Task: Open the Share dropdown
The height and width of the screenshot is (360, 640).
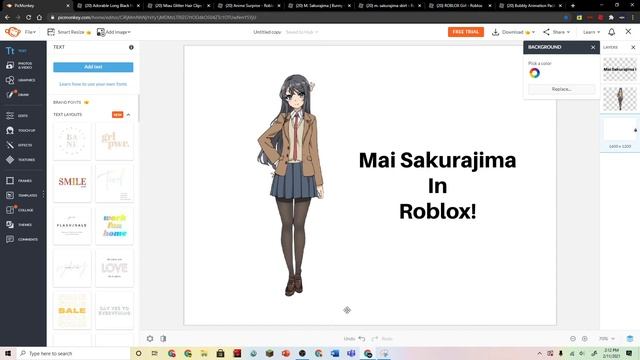Action: pyautogui.click(x=556, y=32)
